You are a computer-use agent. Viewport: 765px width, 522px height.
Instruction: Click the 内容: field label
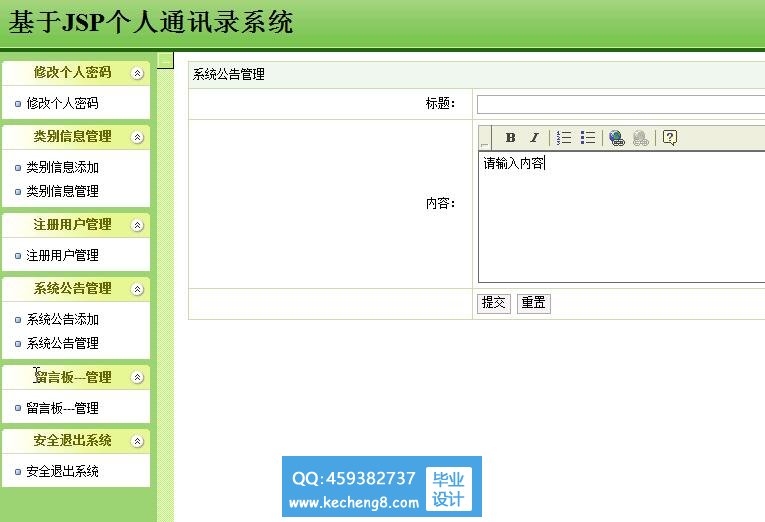click(440, 203)
